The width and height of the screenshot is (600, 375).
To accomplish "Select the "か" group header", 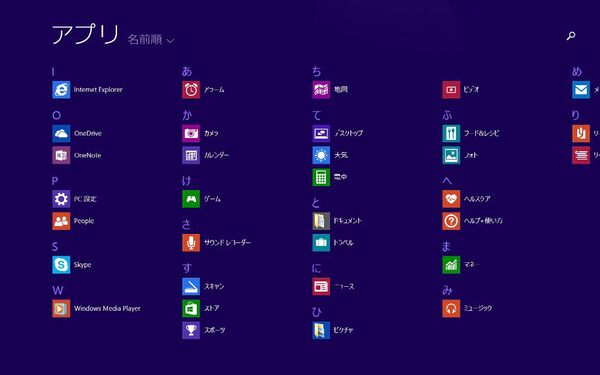I will click(x=187, y=115).
